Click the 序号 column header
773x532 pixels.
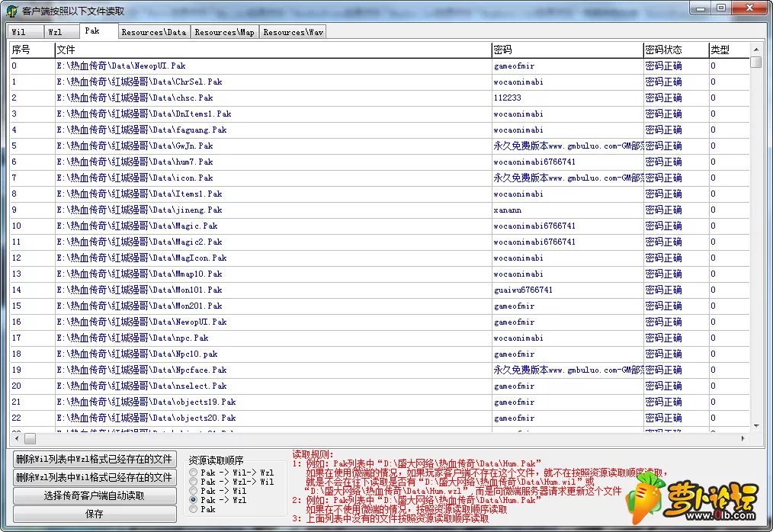coord(32,50)
